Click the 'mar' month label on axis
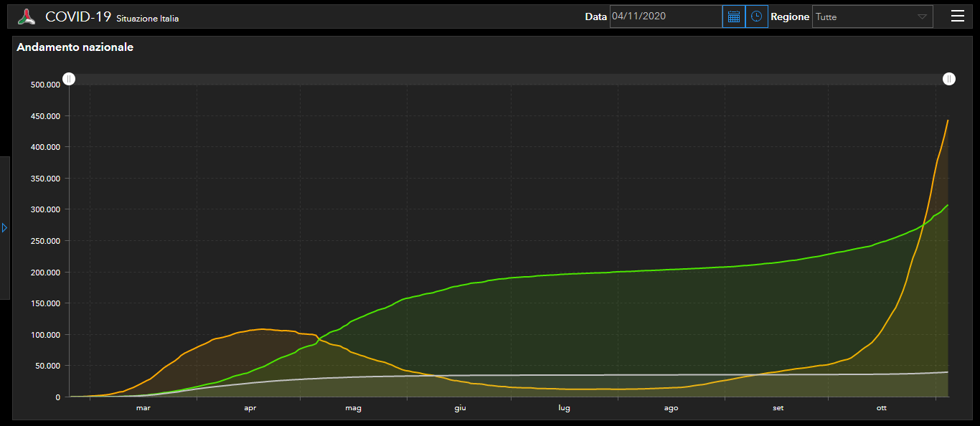Image resolution: width=980 pixels, height=426 pixels. pos(143,408)
